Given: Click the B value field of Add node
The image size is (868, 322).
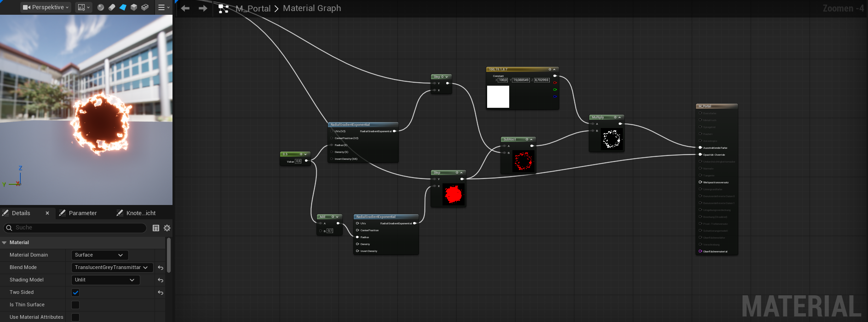Looking at the screenshot, I should coord(330,231).
